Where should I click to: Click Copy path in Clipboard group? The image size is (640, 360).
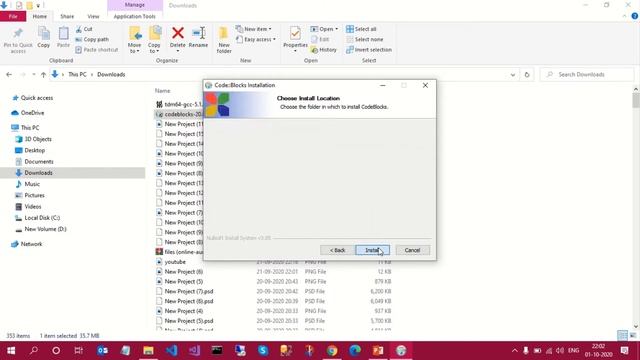pos(92,39)
